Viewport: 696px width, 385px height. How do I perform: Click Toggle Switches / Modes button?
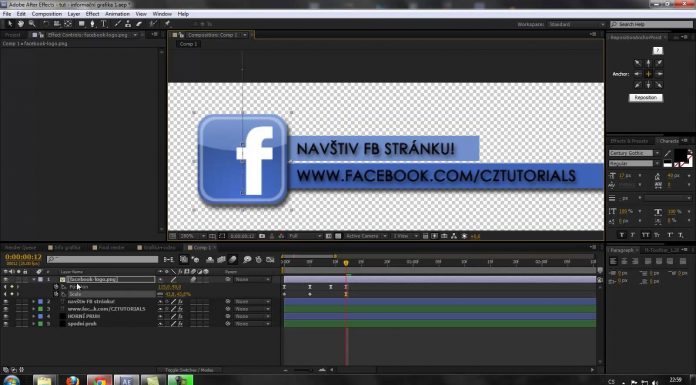point(189,370)
